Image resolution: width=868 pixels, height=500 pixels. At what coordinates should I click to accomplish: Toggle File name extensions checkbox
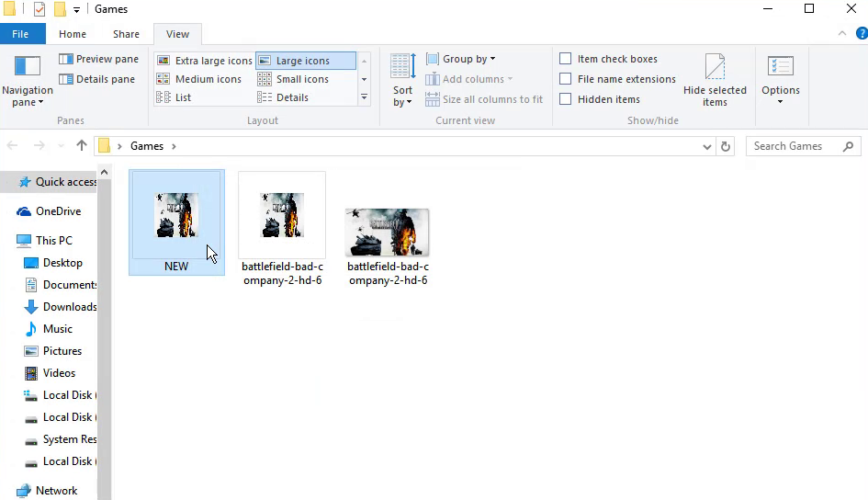coord(566,79)
